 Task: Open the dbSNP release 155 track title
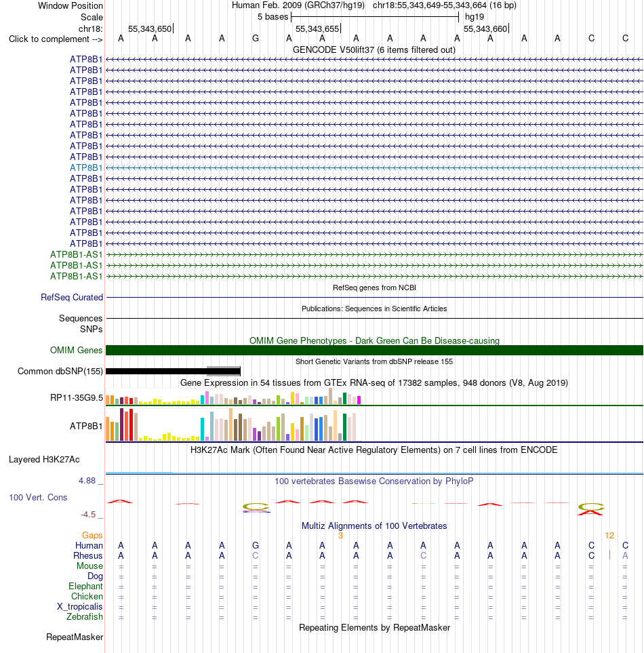point(374,361)
